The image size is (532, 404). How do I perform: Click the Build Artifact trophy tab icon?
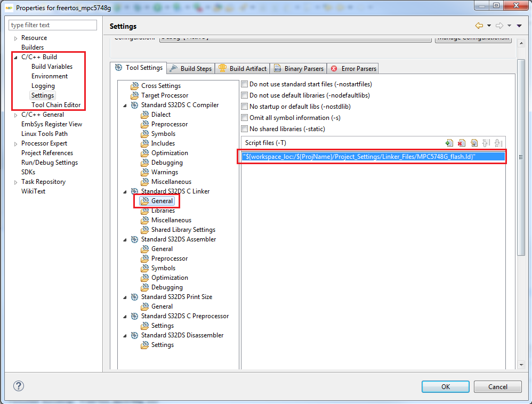pyautogui.click(x=222, y=68)
